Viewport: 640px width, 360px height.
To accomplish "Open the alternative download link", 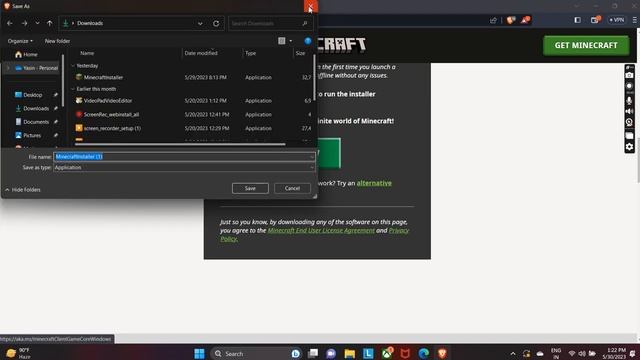I will pyautogui.click(x=374, y=183).
